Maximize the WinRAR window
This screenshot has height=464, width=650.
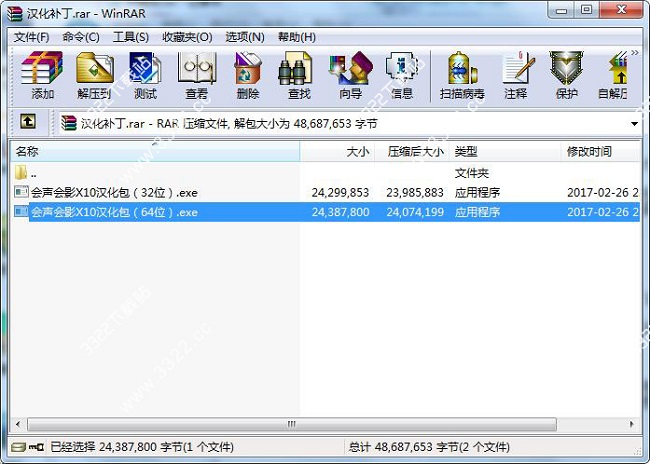587,10
